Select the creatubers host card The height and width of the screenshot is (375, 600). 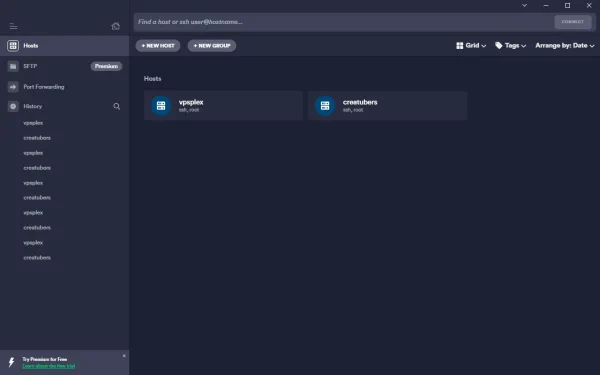click(387, 106)
